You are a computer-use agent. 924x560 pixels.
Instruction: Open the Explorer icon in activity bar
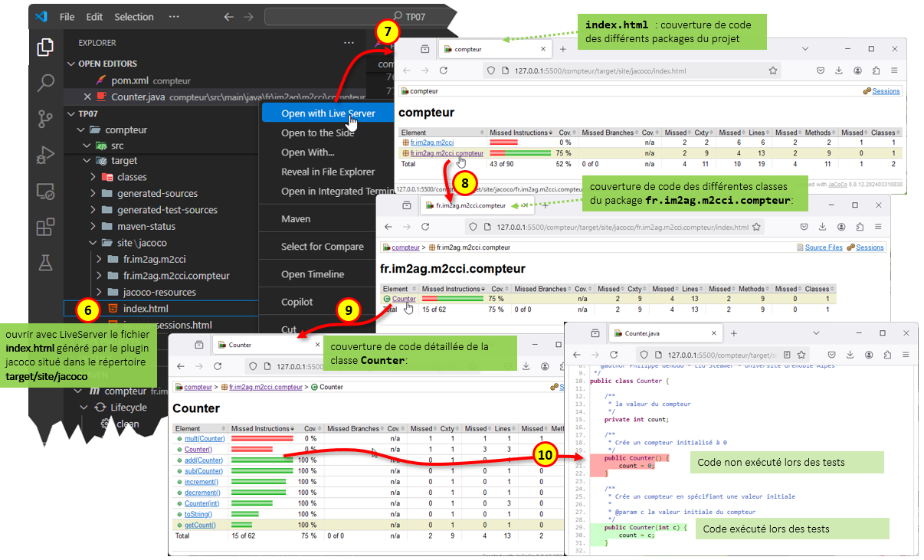coord(45,47)
